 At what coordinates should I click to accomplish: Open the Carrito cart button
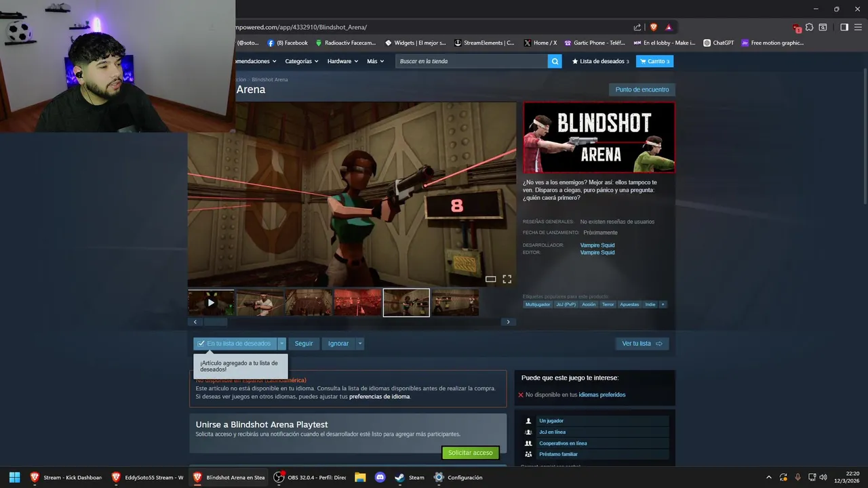[654, 61]
